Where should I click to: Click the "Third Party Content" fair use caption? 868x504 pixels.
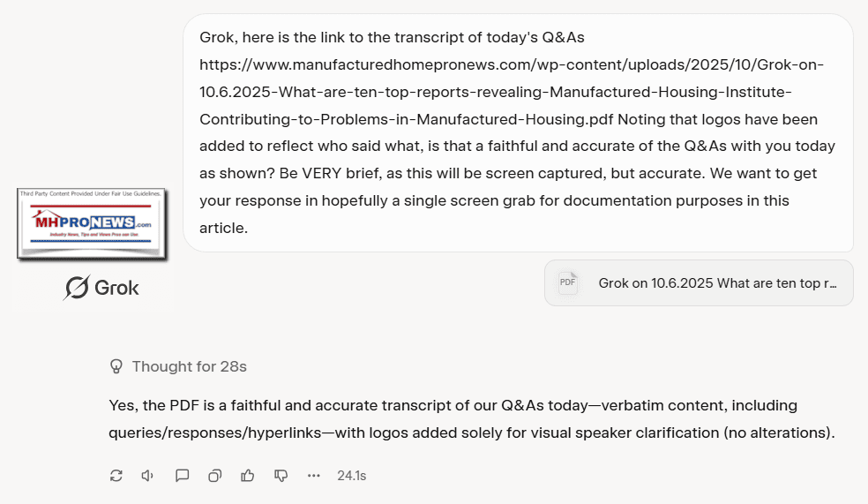coord(90,193)
